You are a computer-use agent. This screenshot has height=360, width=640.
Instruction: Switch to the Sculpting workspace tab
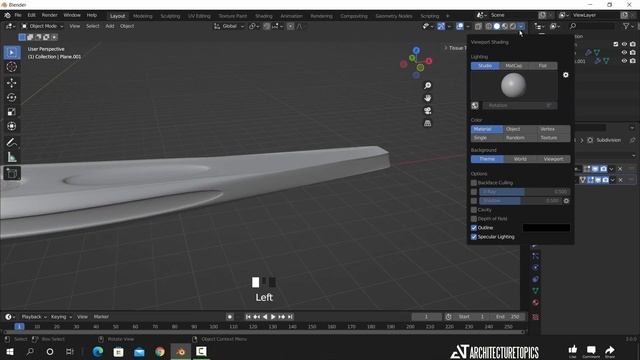coord(170,16)
